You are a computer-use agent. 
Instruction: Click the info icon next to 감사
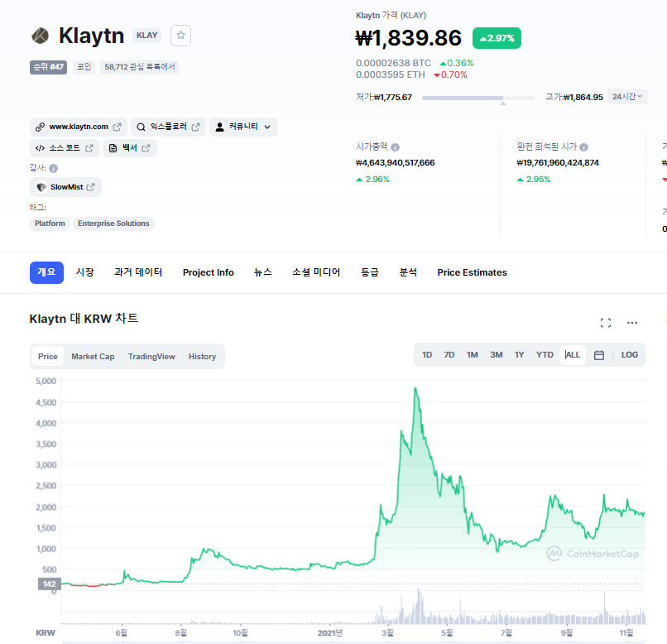tap(53, 168)
